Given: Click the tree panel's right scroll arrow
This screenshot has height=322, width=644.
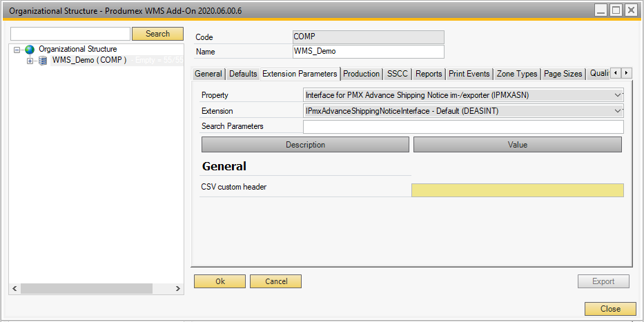Looking at the screenshot, I should [179, 288].
